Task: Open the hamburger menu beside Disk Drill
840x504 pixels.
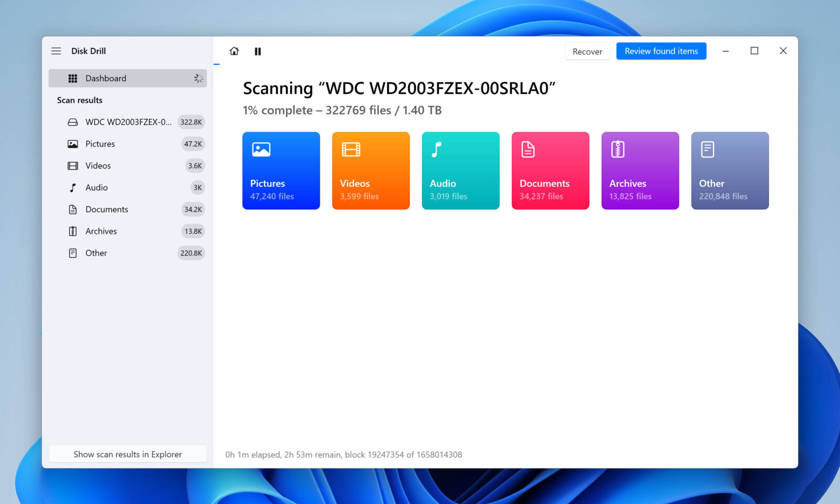Action: [56, 50]
